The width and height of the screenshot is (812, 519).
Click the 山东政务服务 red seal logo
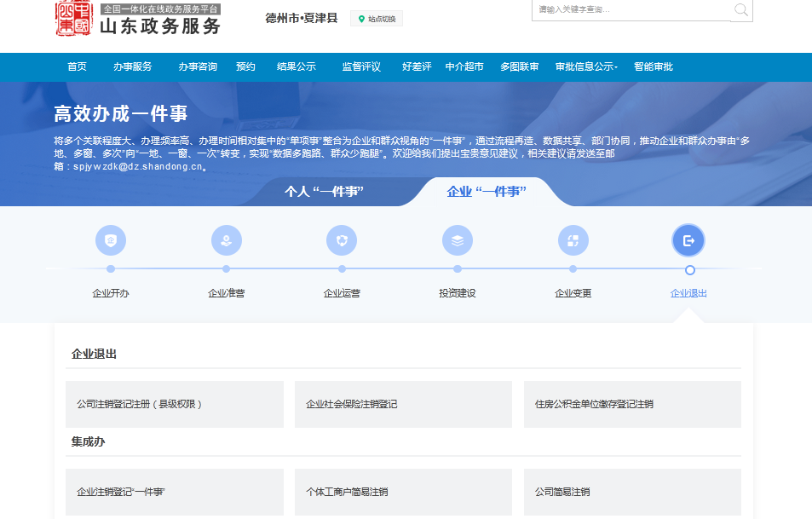[73, 18]
